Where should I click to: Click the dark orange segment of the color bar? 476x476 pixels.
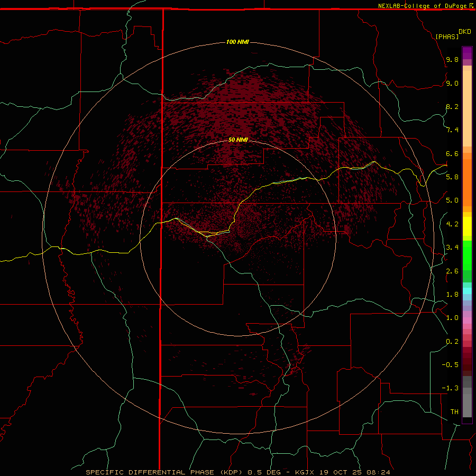467,182
